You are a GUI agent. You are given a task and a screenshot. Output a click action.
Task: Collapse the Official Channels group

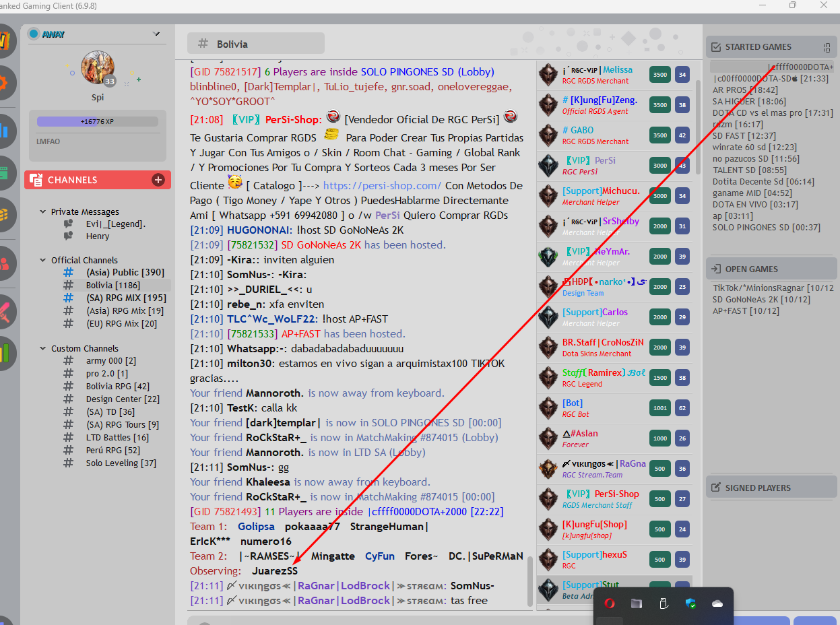[43, 261]
